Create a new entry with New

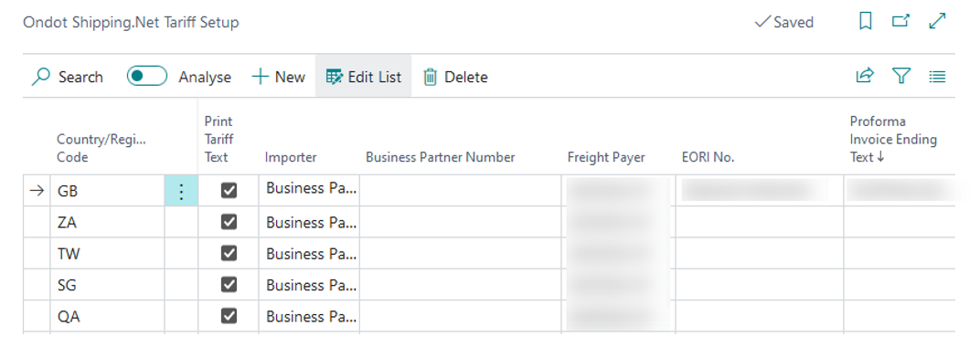[279, 77]
